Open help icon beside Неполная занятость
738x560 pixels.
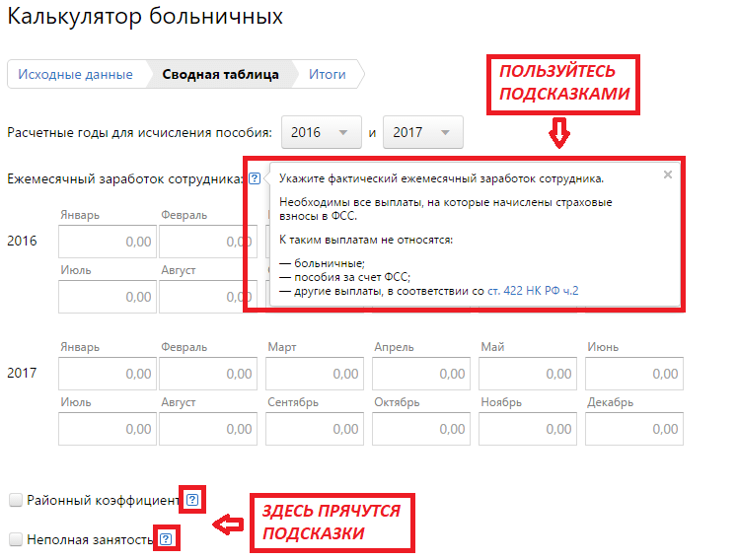coord(166,539)
